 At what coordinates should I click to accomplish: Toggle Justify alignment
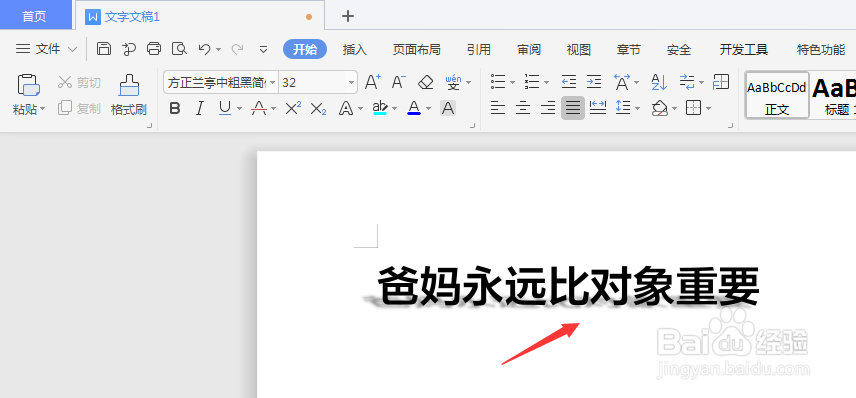click(x=573, y=108)
